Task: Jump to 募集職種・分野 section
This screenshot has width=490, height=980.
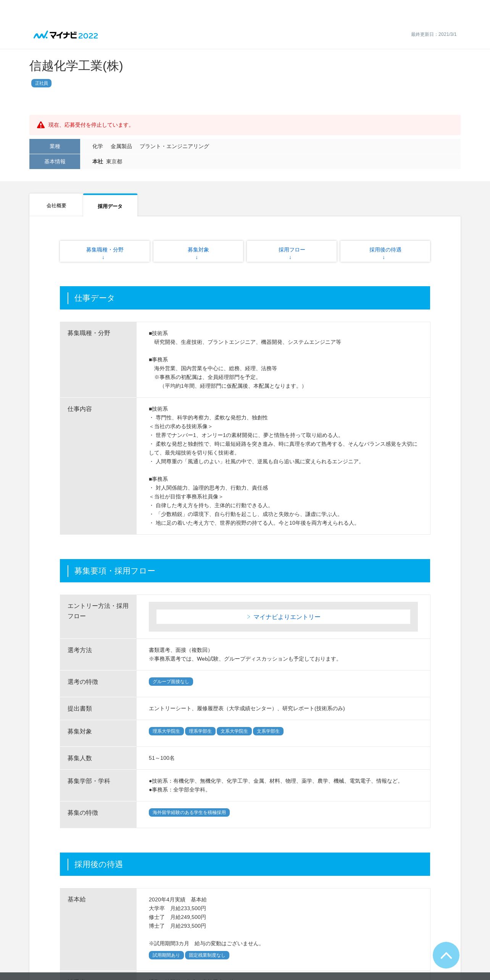Action: [105, 251]
